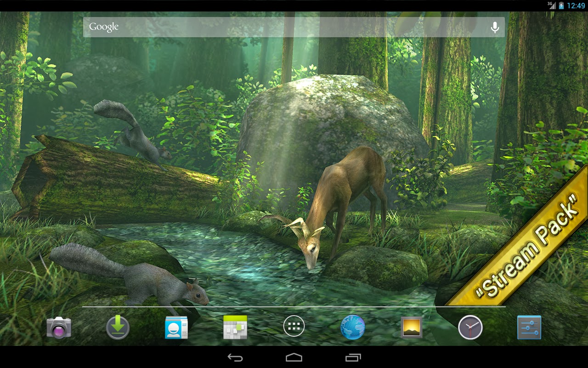This screenshot has width=588, height=368.
Task: Tap the Recent apps navigation button
Action: (353, 357)
